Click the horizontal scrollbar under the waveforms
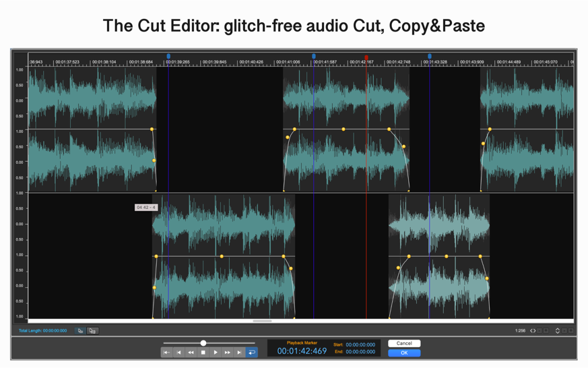The width and height of the screenshot is (588, 368). (262, 321)
